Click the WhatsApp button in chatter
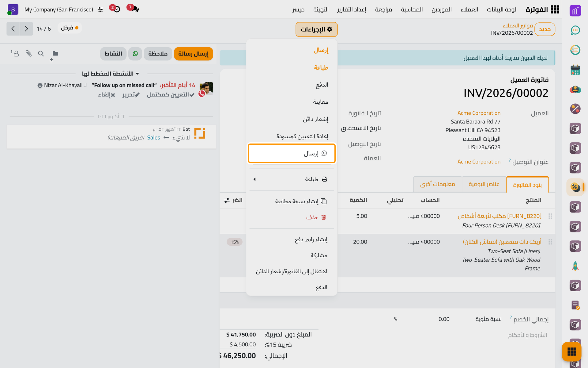588x368 pixels. click(135, 54)
